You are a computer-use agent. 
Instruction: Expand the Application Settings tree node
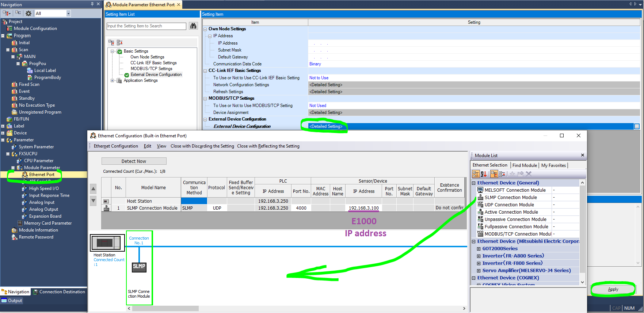113,80
